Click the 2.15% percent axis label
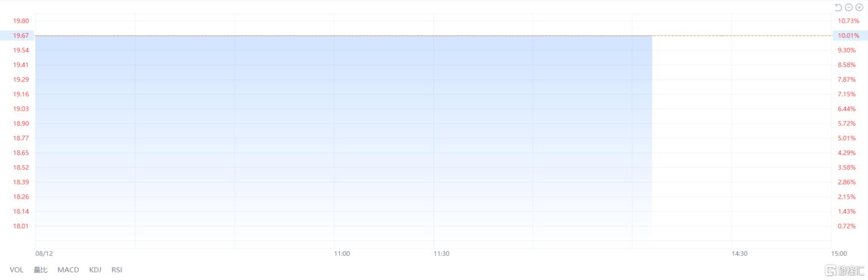This screenshot has width=868, height=280. click(847, 196)
